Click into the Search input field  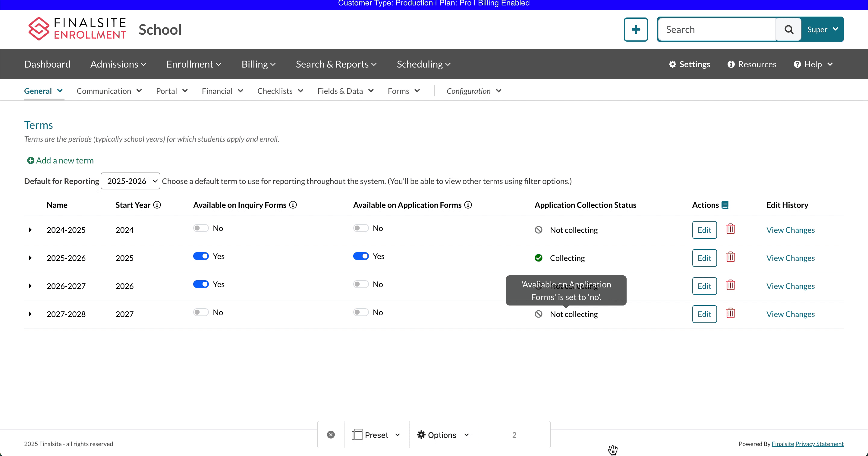[x=716, y=30]
